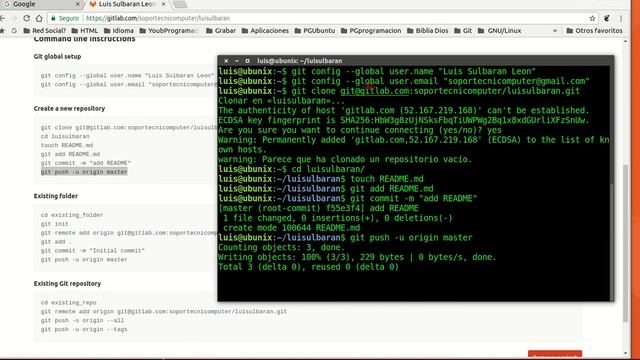Expand hidden bookmarks with the chevron

555,31
